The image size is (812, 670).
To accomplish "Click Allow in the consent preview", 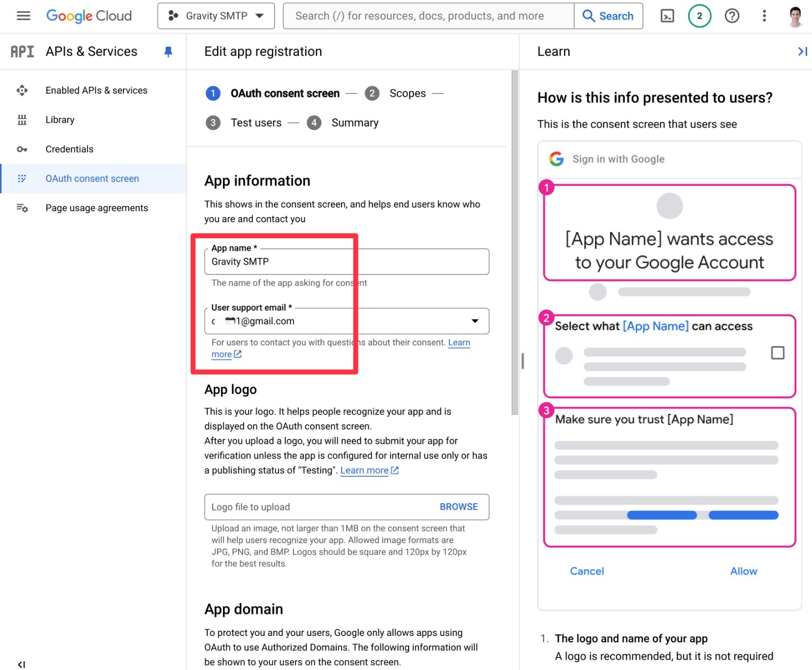I will (744, 571).
